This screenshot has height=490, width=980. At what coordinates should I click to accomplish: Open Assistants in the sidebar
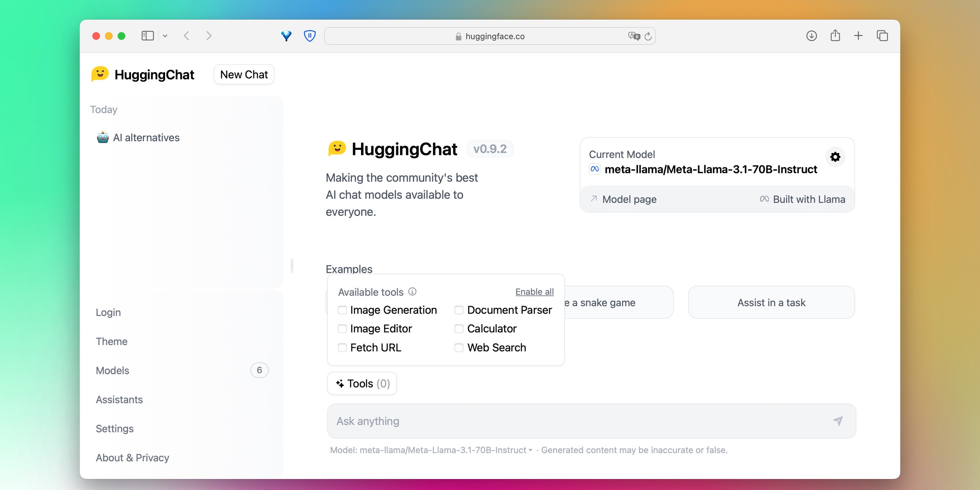coord(119,399)
